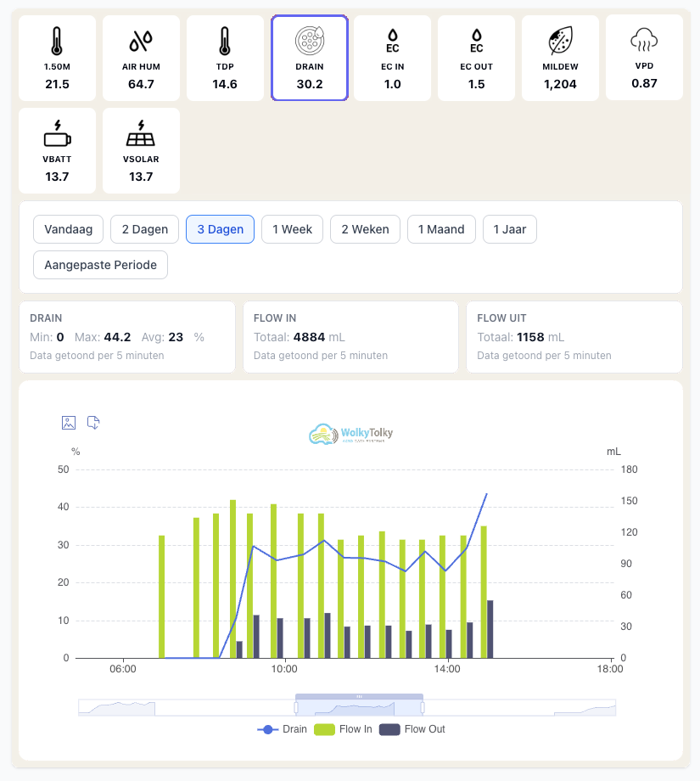Toggle the Drain series in legend
Viewport: 700px width, 781px height.
(x=283, y=729)
